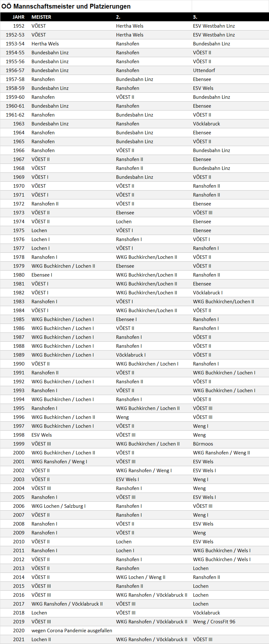Click runner-up 'Lochen' in the 1974 row

pyautogui.click(x=124, y=222)
